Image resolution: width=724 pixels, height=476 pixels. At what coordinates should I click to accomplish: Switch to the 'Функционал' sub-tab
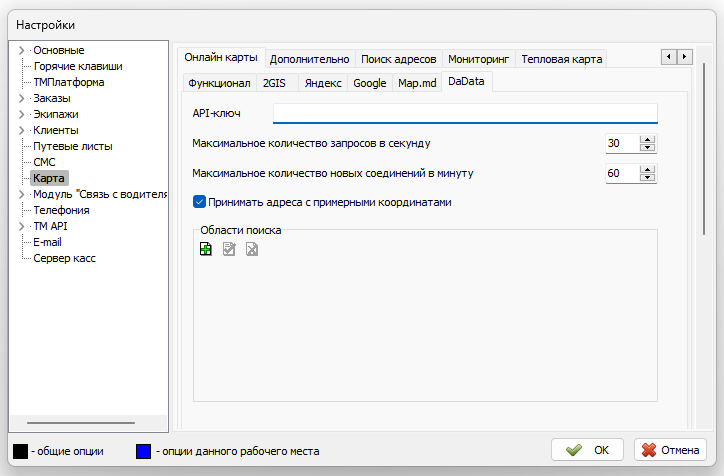tap(219, 83)
